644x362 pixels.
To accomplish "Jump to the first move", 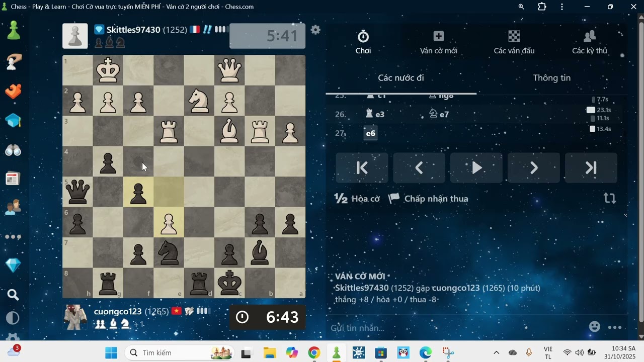I will pos(362,168).
